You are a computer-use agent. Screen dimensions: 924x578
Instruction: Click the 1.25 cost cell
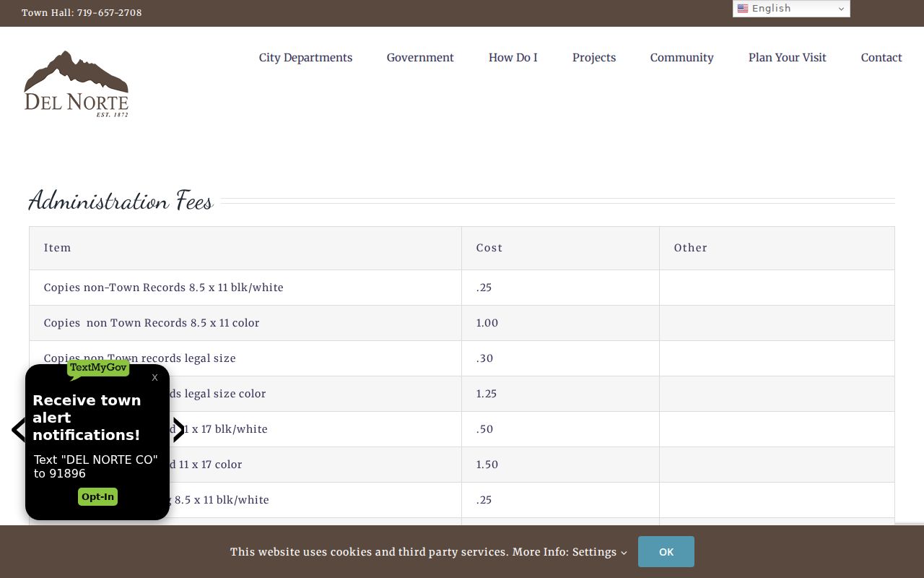point(560,394)
